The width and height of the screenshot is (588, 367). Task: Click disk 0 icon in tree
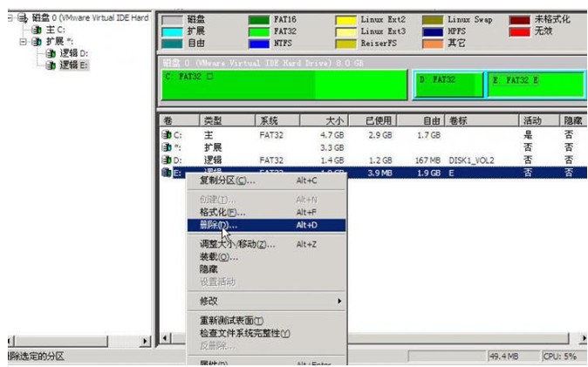click(23, 17)
